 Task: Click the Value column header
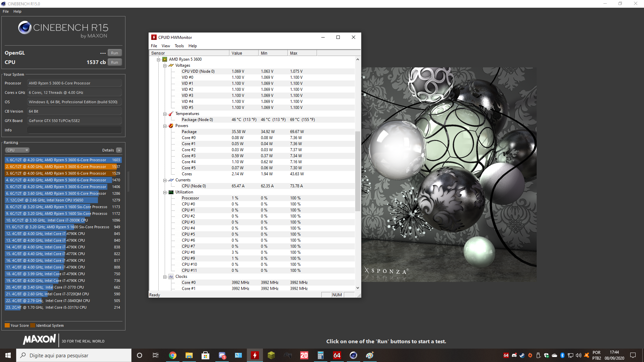(x=244, y=53)
